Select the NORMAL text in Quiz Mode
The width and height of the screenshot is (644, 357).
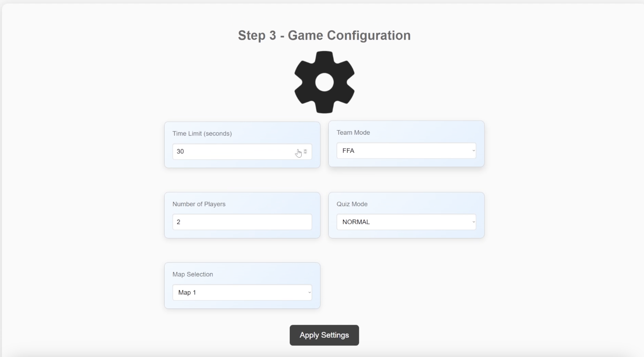coord(356,222)
